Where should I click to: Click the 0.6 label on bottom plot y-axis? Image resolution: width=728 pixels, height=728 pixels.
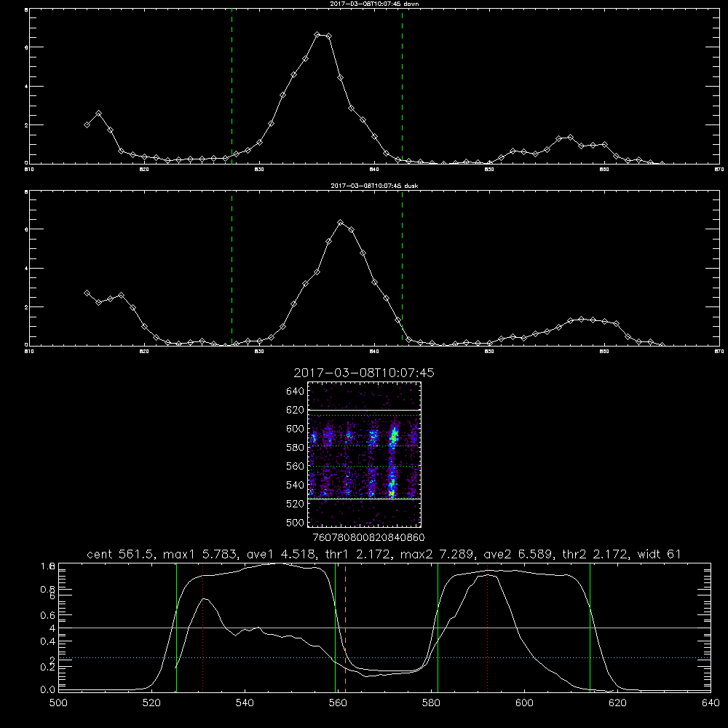pos(48,615)
